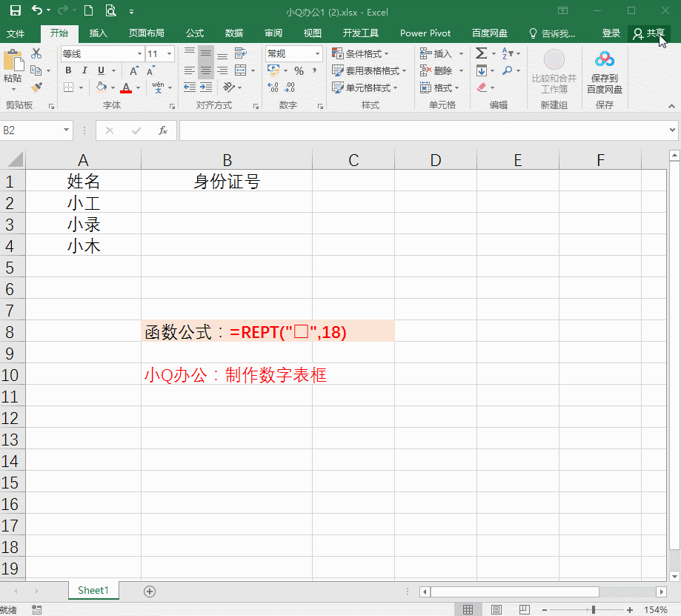Open the font size dropdown
The image size is (681, 616).
170,54
